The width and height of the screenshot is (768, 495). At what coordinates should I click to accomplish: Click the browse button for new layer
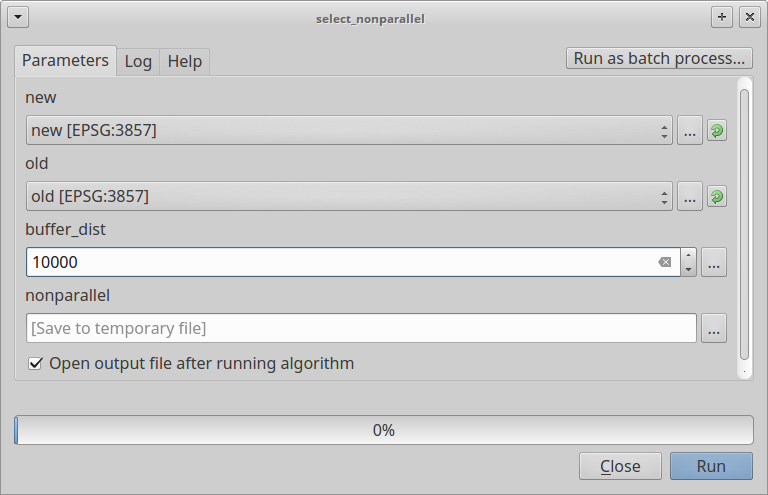click(690, 130)
